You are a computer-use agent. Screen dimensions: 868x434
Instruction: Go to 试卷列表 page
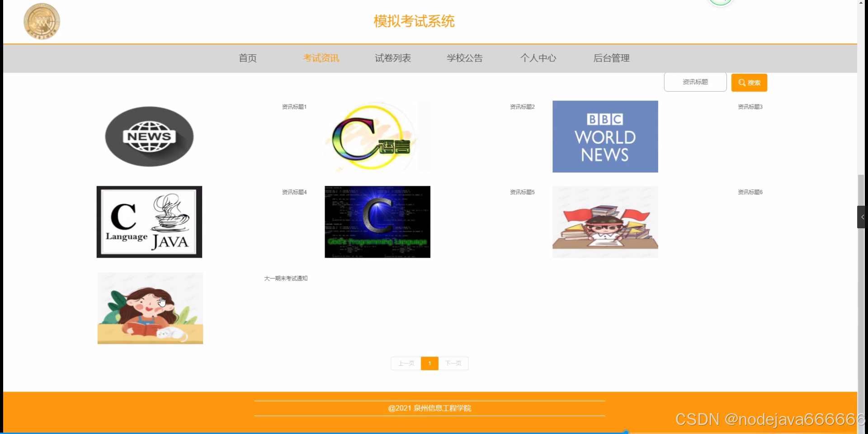click(393, 58)
